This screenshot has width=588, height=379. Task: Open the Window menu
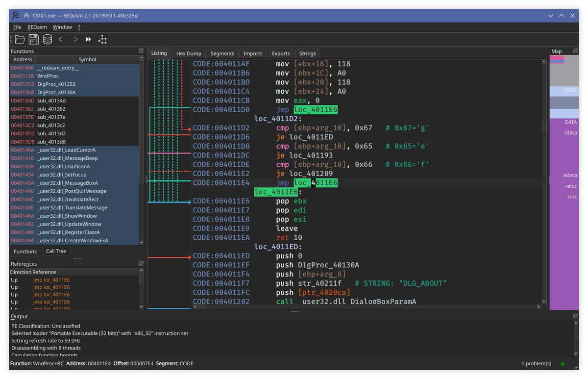(62, 27)
